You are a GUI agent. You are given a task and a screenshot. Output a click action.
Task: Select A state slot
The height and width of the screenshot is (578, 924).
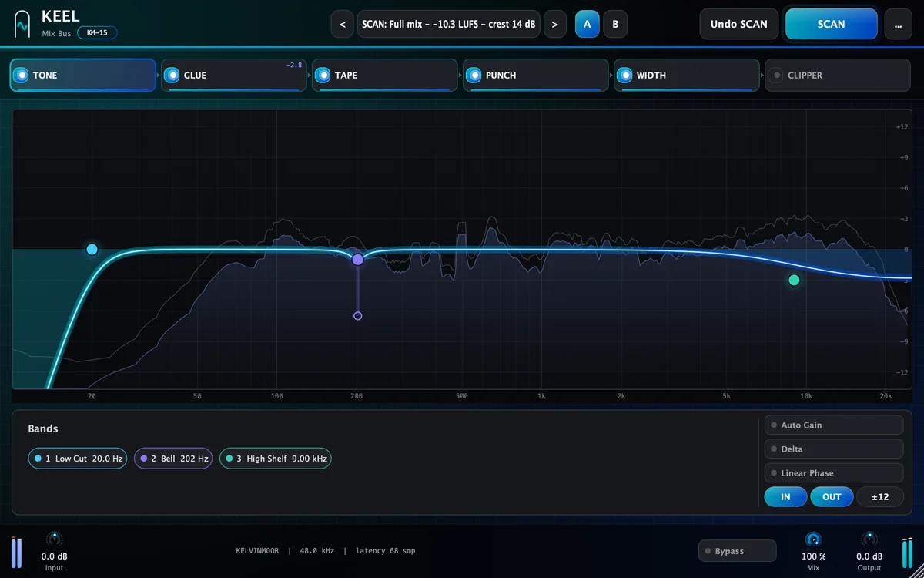pyautogui.click(x=588, y=24)
